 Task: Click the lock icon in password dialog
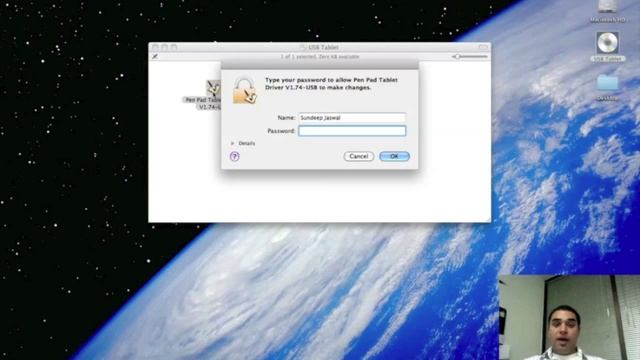pos(245,91)
